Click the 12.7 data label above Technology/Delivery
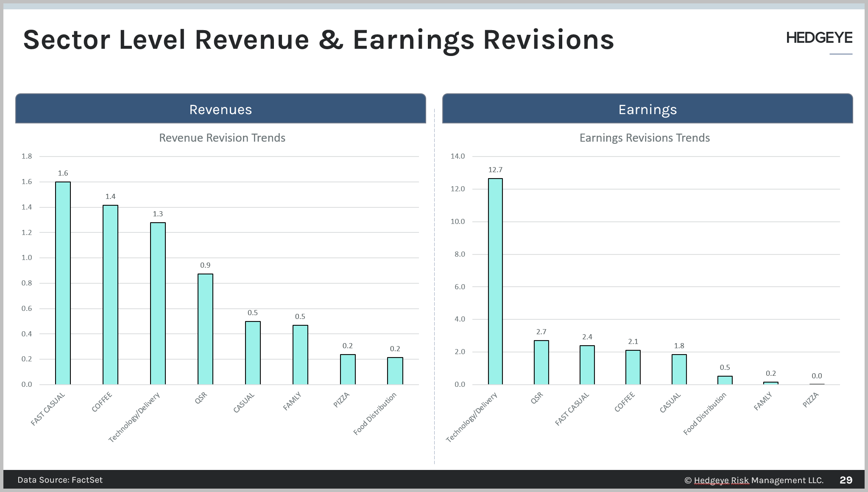Screen dimensions: 868x492 (x=494, y=169)
